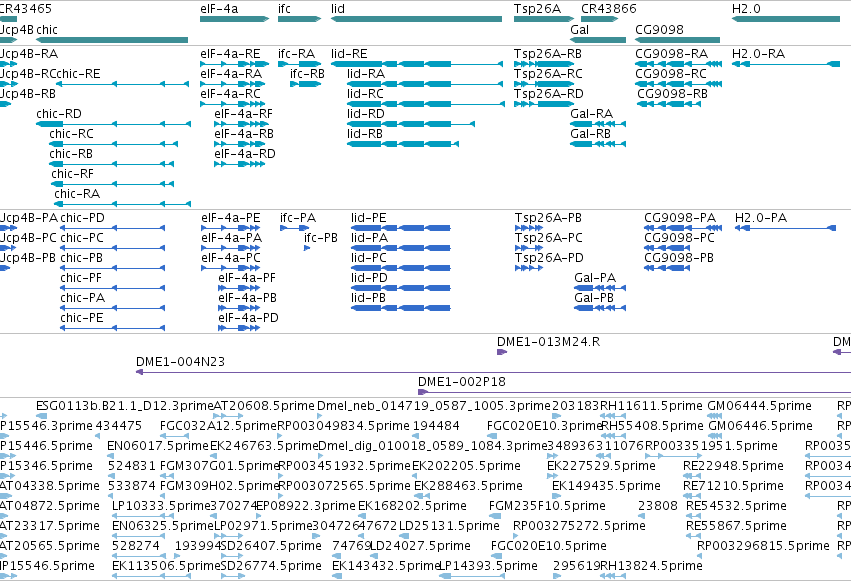Select protein feature CG9098-PB

pos(667,269)
